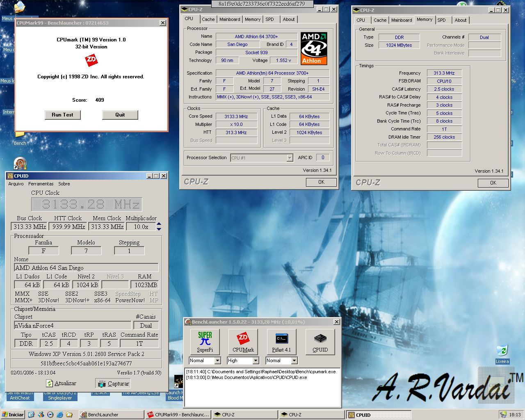Image resolution: width=525 pixels, height=420 pixels.
Task: Switch to CPU tab in right CPU-Z window
Action: 361,20
